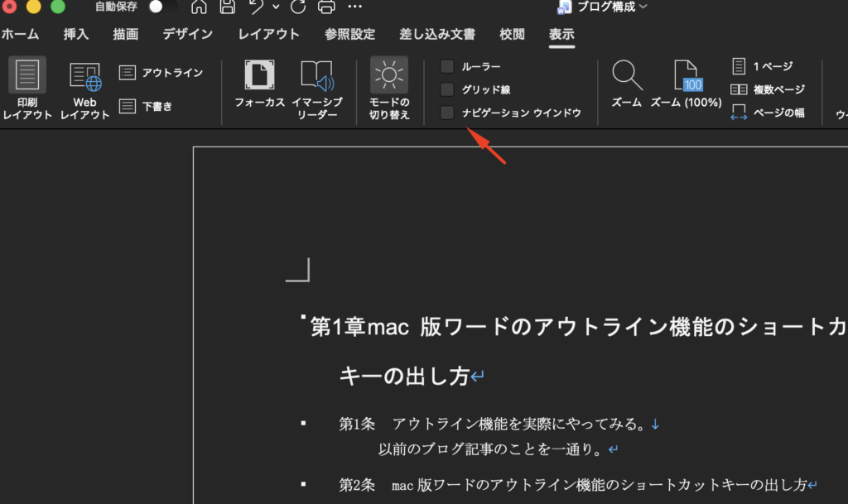Set zoom to 100%
This screenshot has height=504, width=848.
[x=686, y=88]
